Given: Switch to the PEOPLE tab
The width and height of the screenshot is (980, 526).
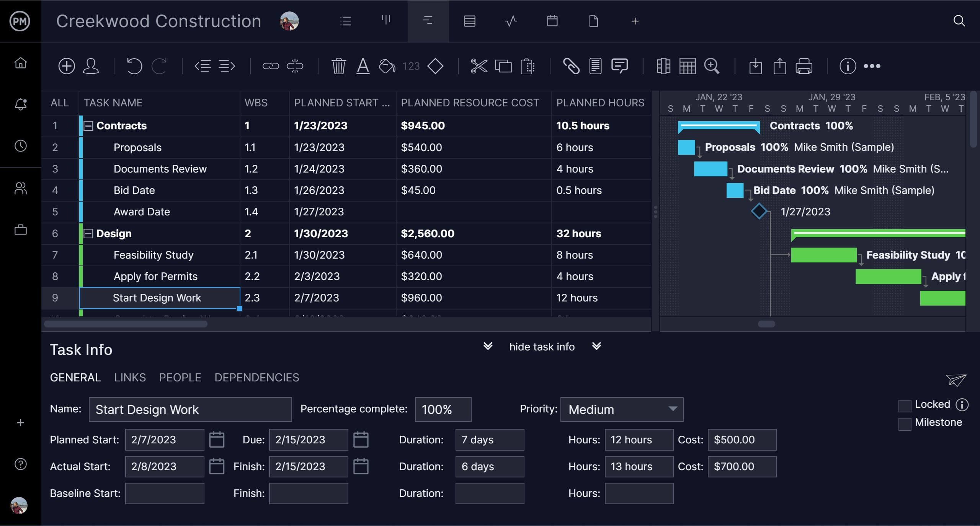Looking at the screenshot, I should [x=180, y=377].
